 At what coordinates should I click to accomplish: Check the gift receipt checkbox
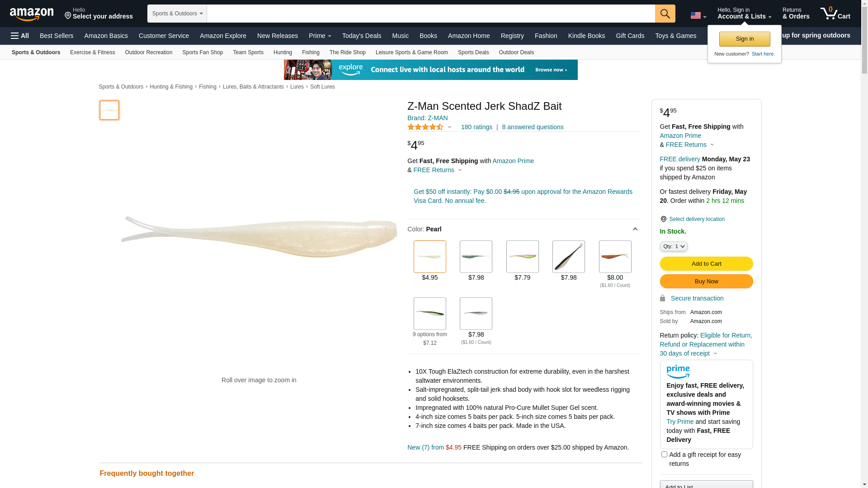point(664,454)
